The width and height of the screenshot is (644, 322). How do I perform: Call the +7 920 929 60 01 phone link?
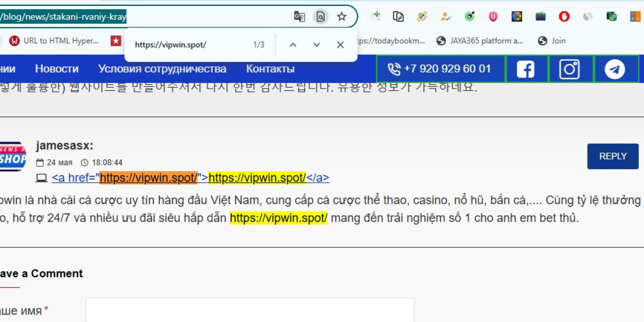tap(441, 69)
